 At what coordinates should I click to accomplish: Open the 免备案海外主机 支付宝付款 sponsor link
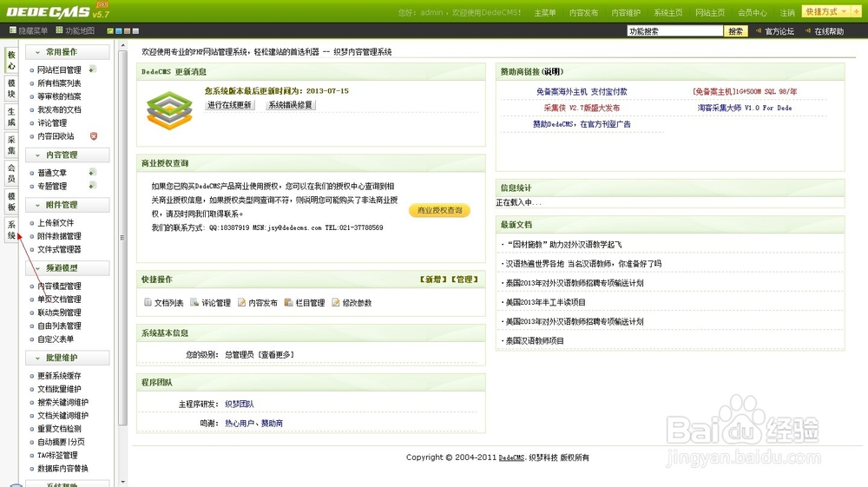click(582, 91)
